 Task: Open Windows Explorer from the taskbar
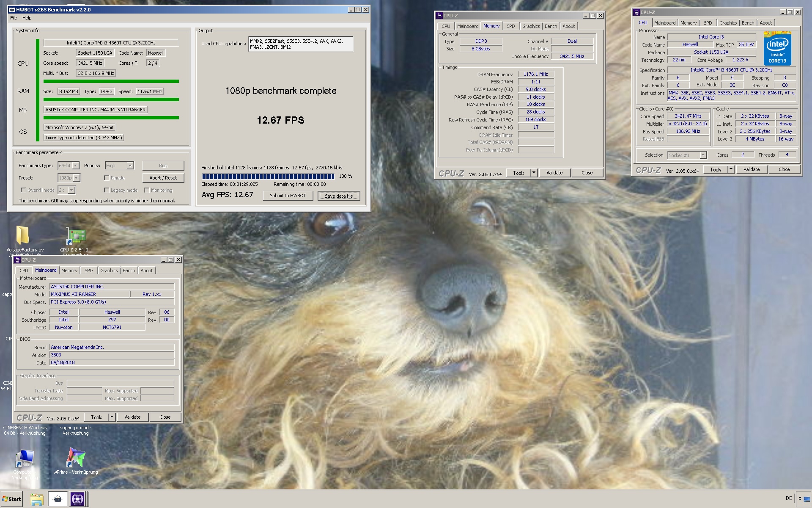pos(37,499)
